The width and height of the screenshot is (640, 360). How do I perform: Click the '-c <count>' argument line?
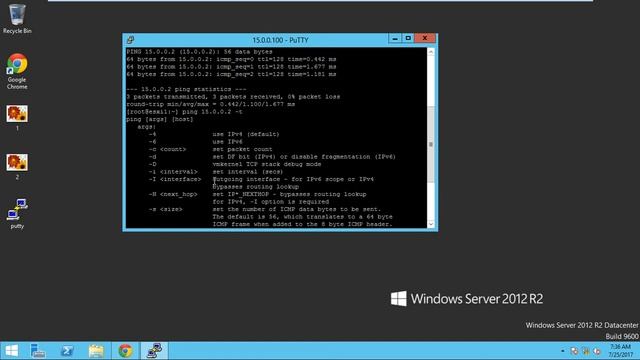(211, 149)
